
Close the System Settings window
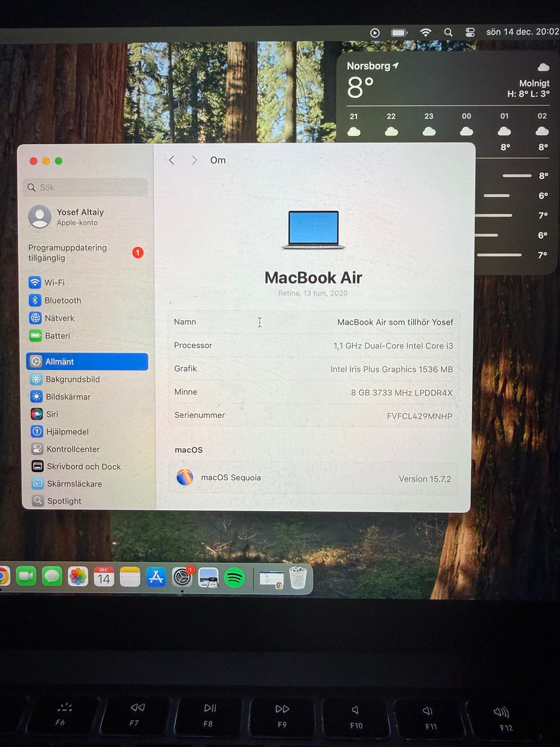tap(34, 161)
